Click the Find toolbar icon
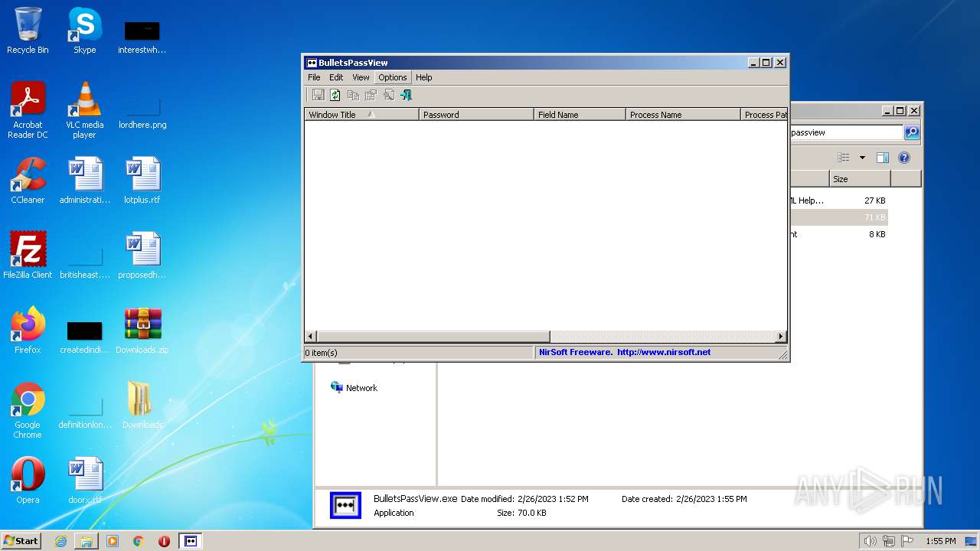Viewport: 980px width, 551px height. (389, 95)
